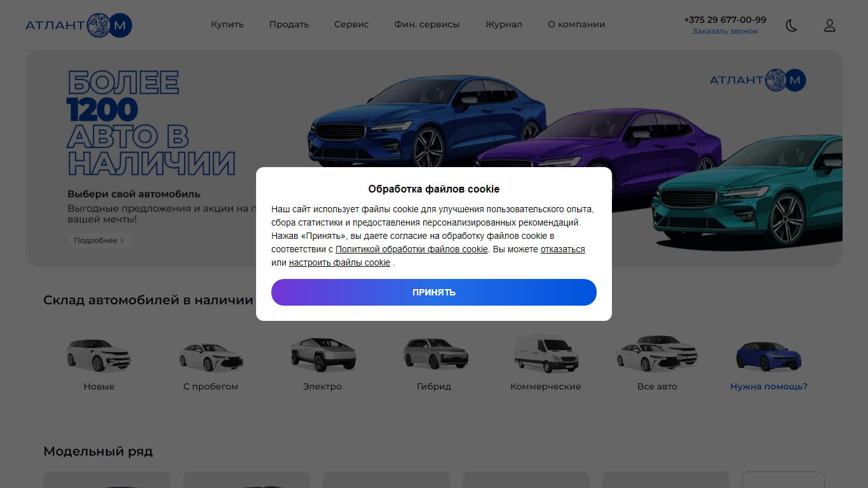Click the Подробнее button on the banner
This screenshot has height=488, width=868.
(100, 240)
